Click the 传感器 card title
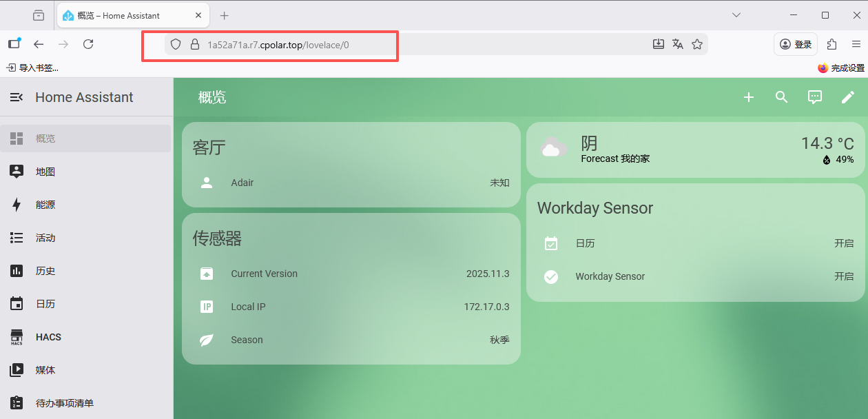The width and height of the screenshot is (868, 419). click(218, 238)
